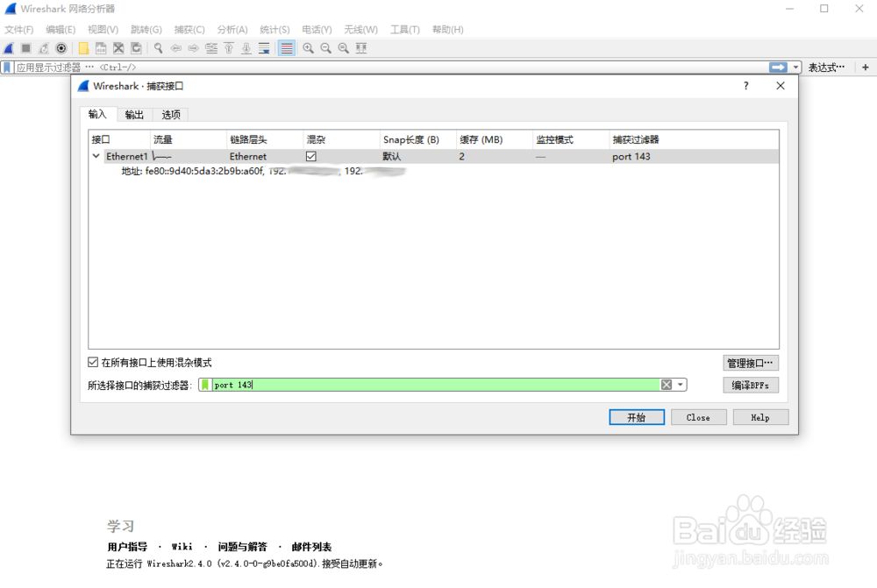Jump to the first packet icon
The image size is (877, 588).
229,48
